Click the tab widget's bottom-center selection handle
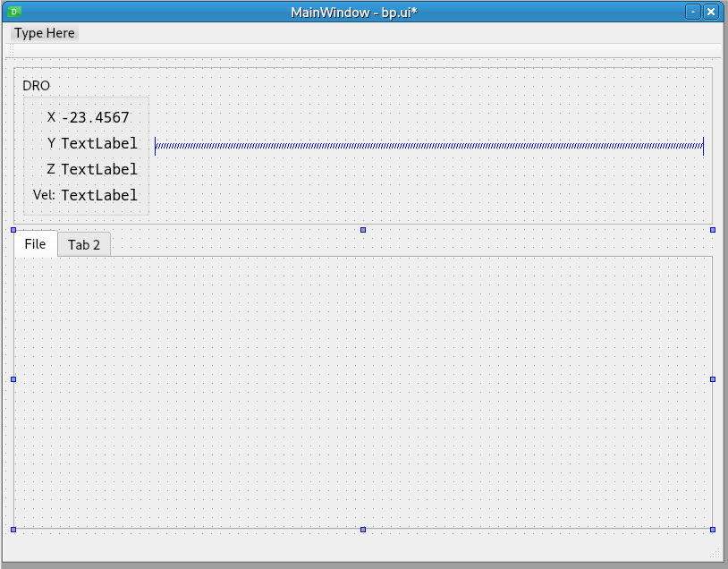The image size is (728, 569). coord(363,530)
